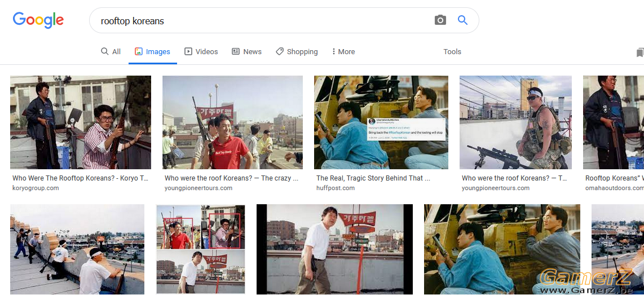Click 'The Real, Tragic Story Behind That ...' title
The width and height of the screenshot is (644, 299).
point(373,178)
